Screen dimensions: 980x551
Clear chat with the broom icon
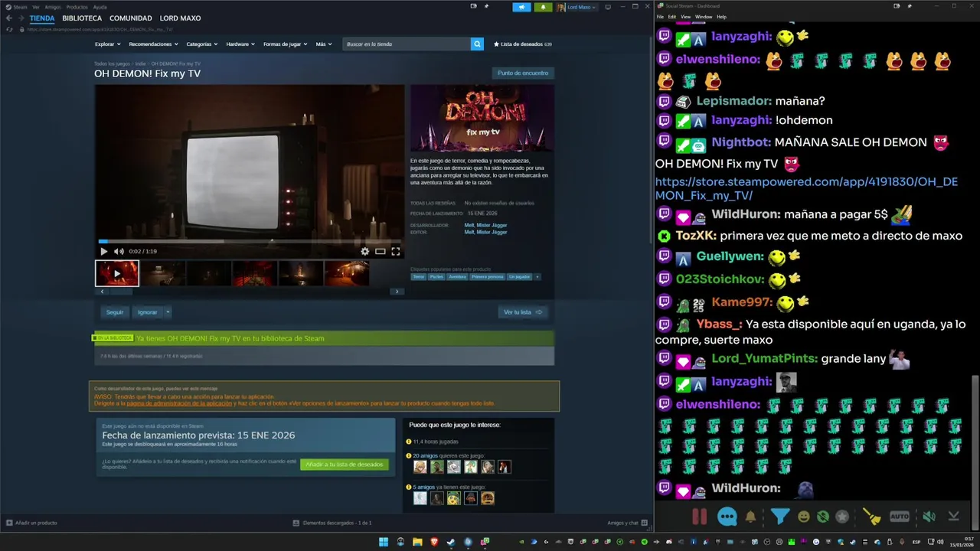coord(872,517)
